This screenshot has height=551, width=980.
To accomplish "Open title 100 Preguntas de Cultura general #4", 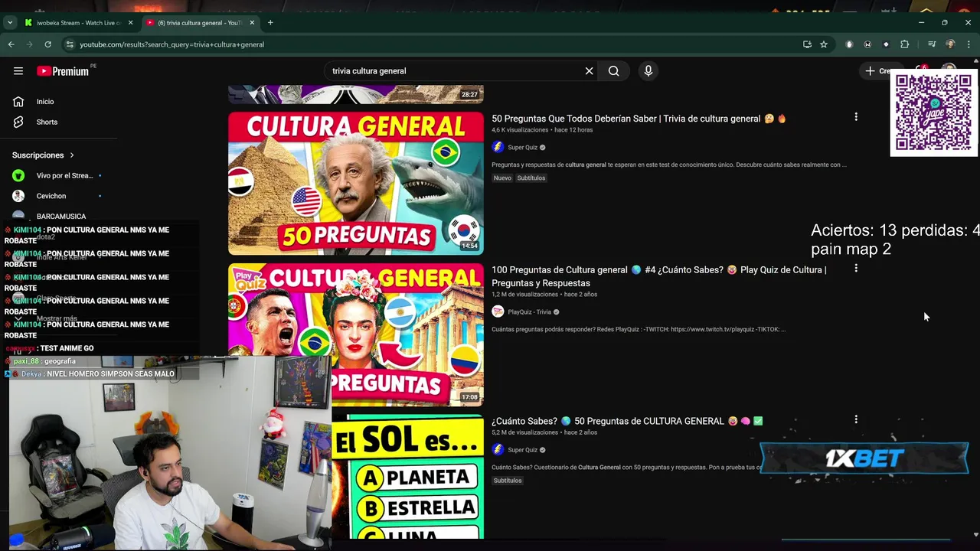I will [659, 276].
